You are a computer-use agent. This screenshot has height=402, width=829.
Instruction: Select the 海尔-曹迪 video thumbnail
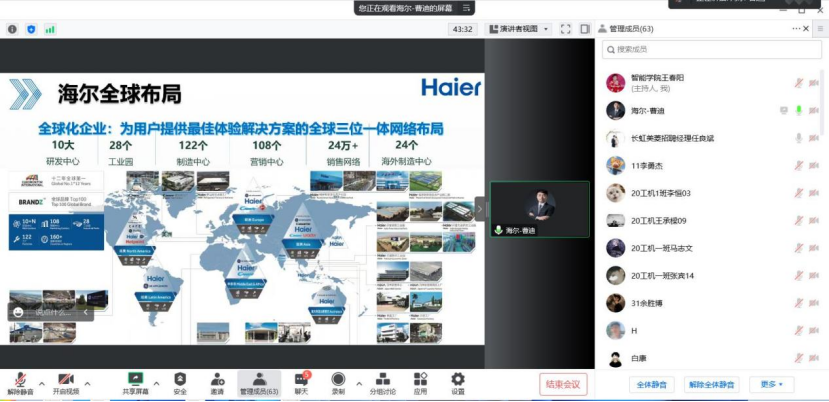539,209
